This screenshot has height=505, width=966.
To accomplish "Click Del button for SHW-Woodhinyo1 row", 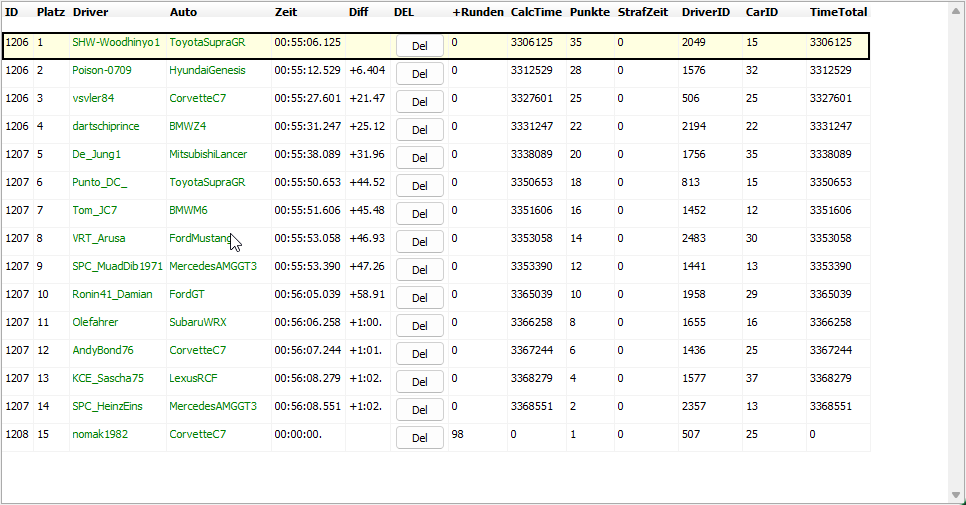I will (419, 46).
